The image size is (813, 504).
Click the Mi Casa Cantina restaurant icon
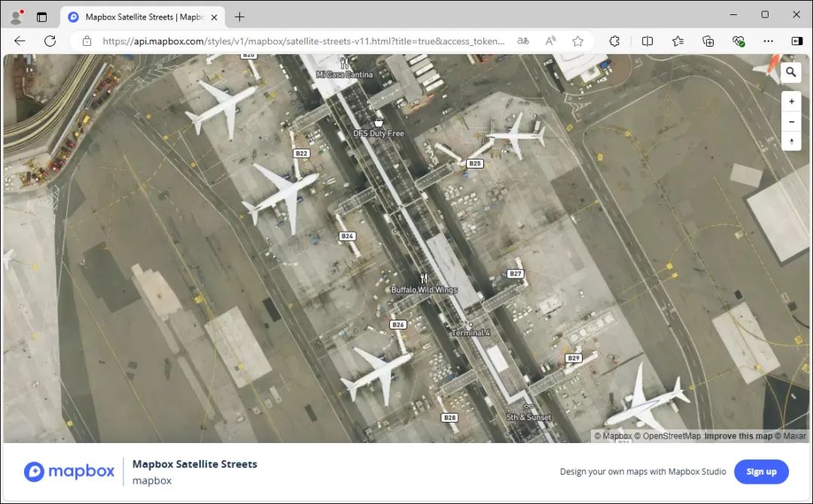(344, 64)
